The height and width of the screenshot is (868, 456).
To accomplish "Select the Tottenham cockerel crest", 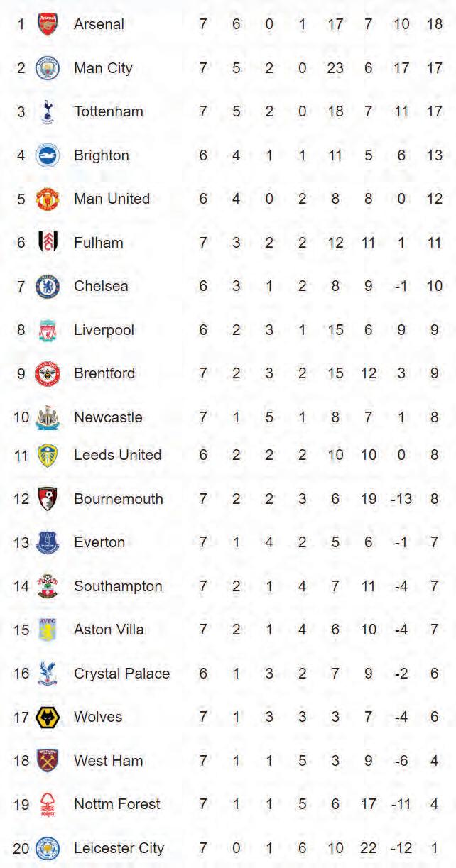I will [48, 111].
